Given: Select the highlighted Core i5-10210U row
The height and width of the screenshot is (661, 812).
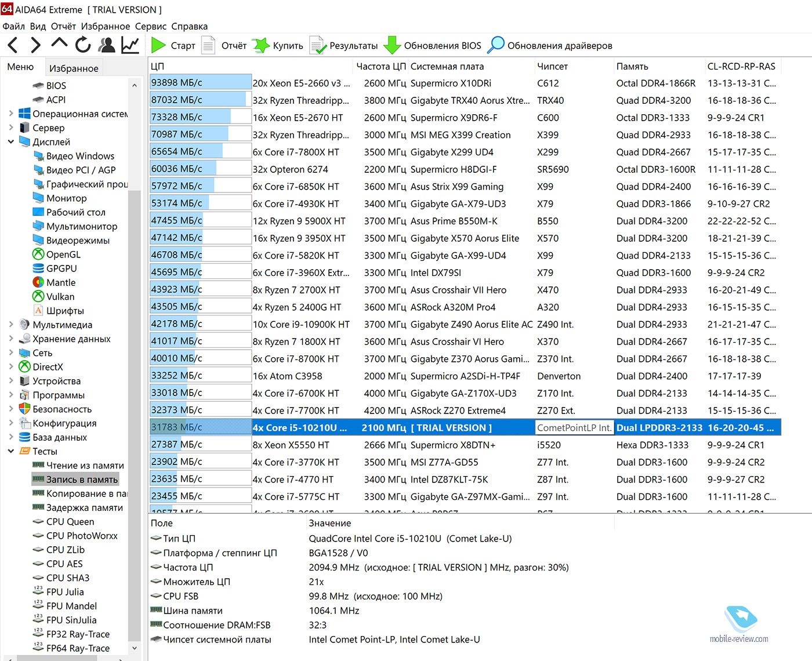Looking at the screenshot, I should [465, 427].
